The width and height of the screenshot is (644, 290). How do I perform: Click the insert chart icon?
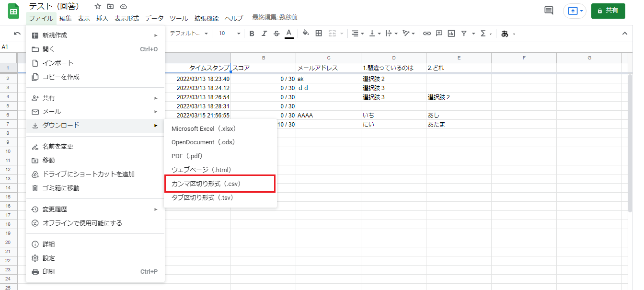click(451, 34)
